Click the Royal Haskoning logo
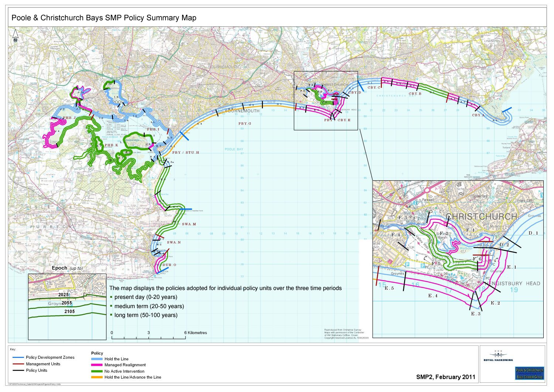Screen dimensions: 554x392 (498, 356)
